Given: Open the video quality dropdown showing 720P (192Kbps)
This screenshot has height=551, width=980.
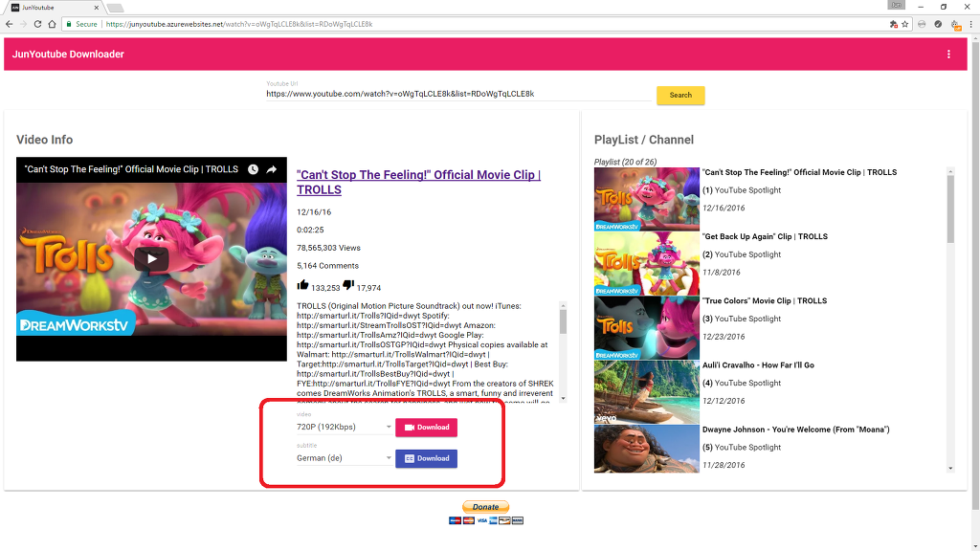Looking at the screenshot, I should (345, 428).
